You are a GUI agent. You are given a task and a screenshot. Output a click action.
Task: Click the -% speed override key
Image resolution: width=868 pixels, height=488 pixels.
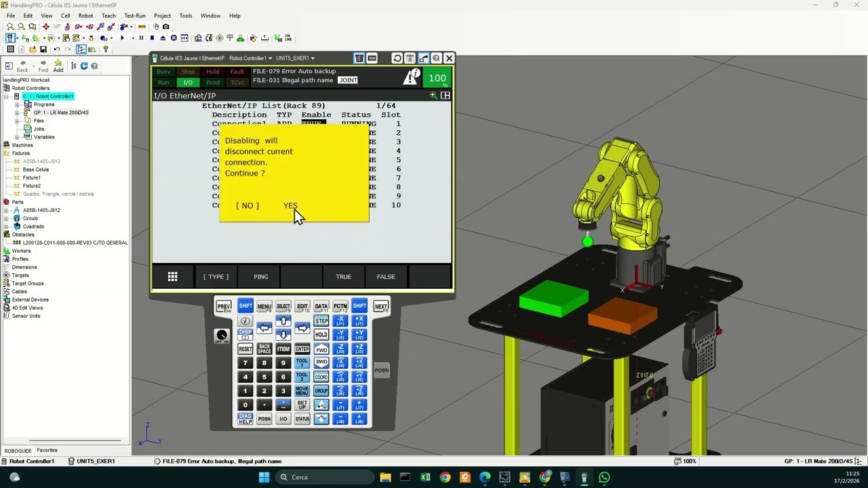321,419
